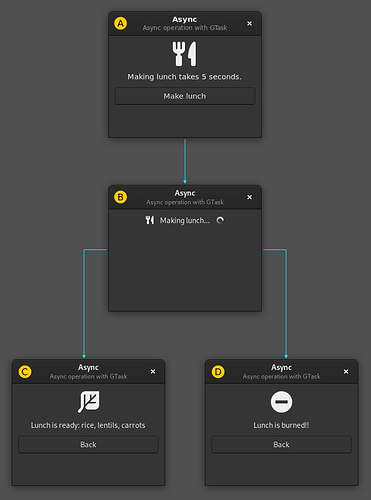Viewport: 371px width, 500px height.
Task: Click the Make lunch button
Action: point(185,96)
